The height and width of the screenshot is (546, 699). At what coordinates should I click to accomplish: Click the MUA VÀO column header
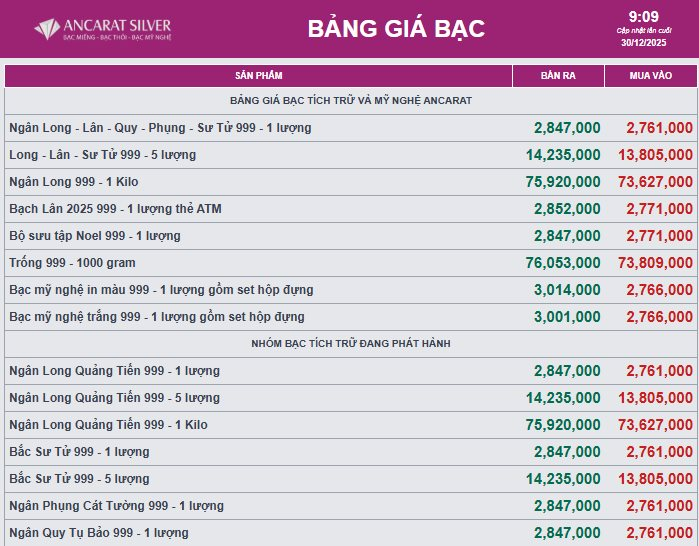pyautogui.click(x=650, y=76)
